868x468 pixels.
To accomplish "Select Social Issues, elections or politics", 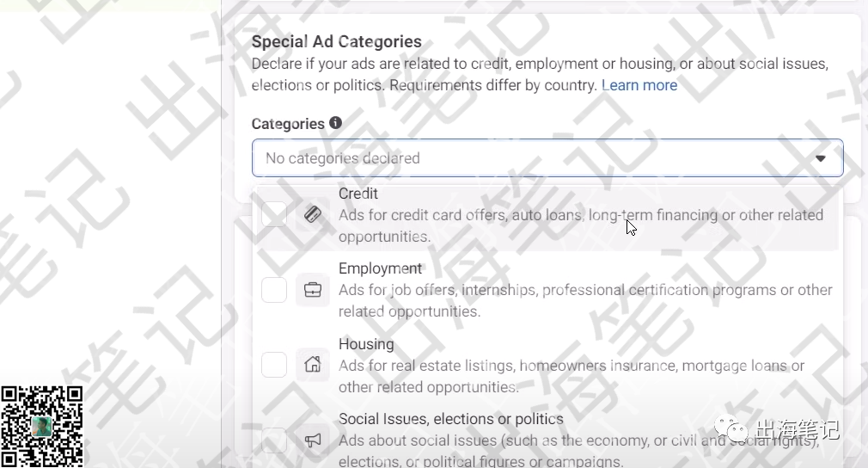I will (x=451, y=419).
